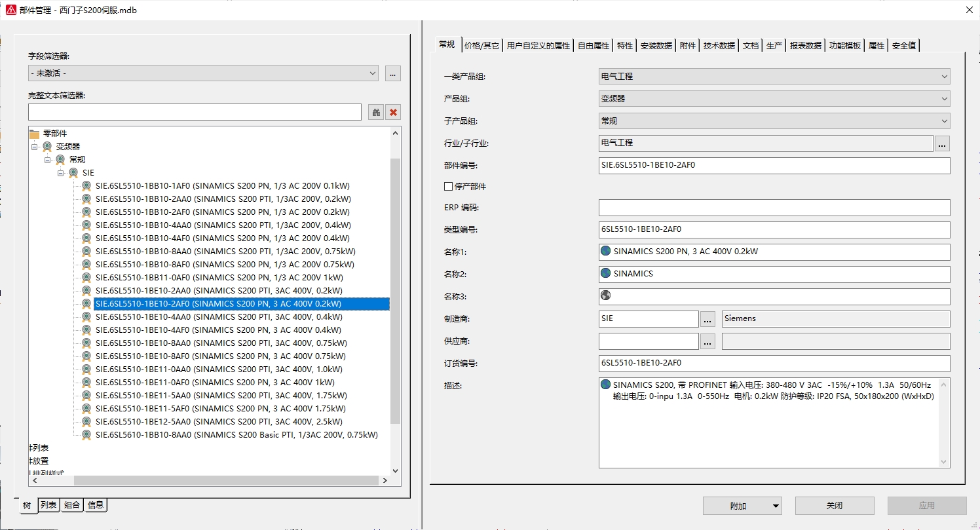The width and height of the screenshot is (980, 530).
Task: Switch to the 功能模板 tab
Action: [845, 46]
